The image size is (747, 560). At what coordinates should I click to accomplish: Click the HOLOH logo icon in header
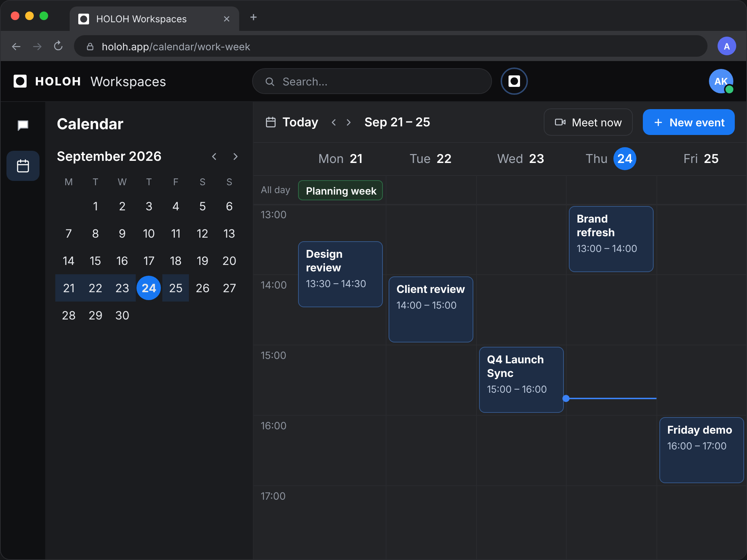click(x=20, y=81)
